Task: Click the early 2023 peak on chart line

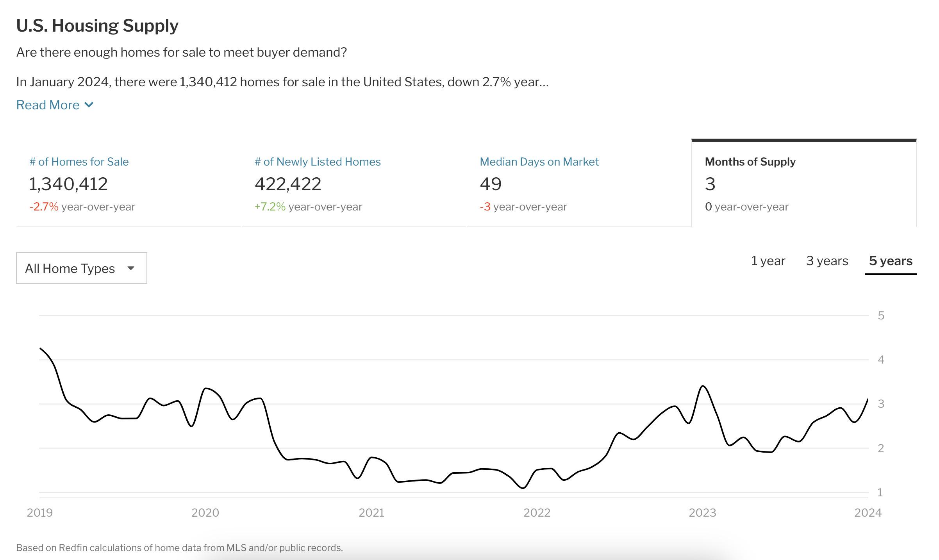Action: click(703, 386)
